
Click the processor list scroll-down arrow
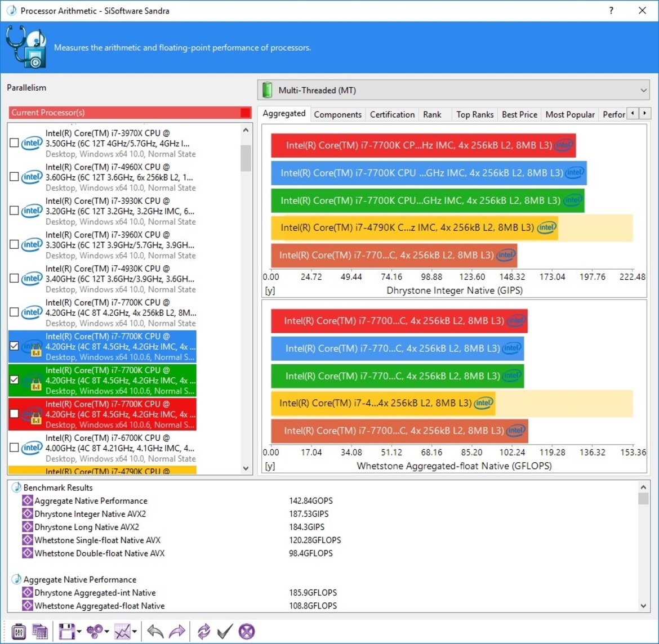point(246,468)
